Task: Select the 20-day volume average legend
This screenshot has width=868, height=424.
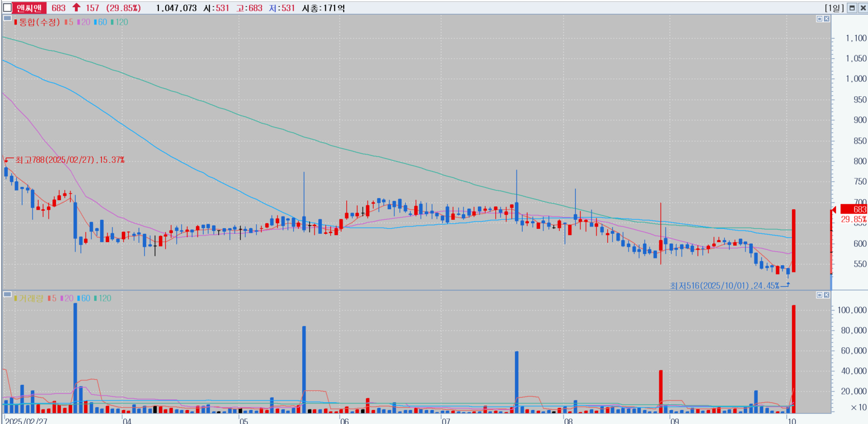Action: pos(66,298)
